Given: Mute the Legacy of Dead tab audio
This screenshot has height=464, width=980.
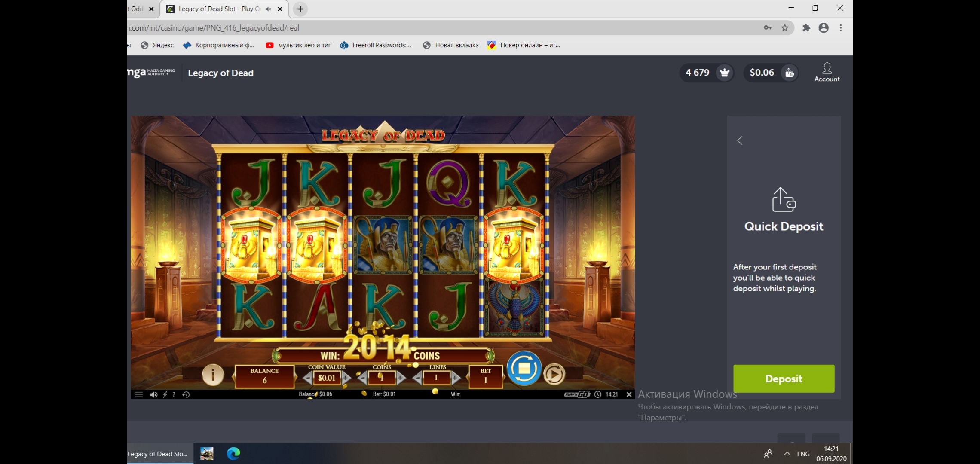Looking at the screenshot, I should tap(268, 9).
